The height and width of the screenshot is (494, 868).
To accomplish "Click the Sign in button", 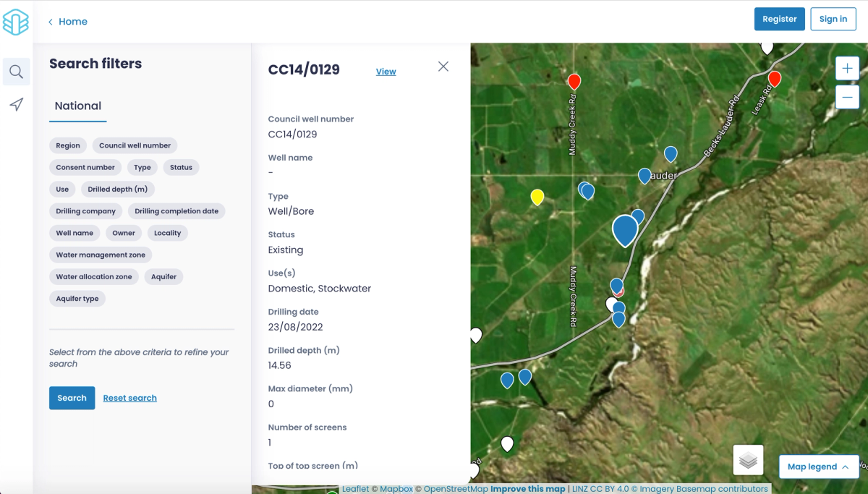I will click(833, 19).
